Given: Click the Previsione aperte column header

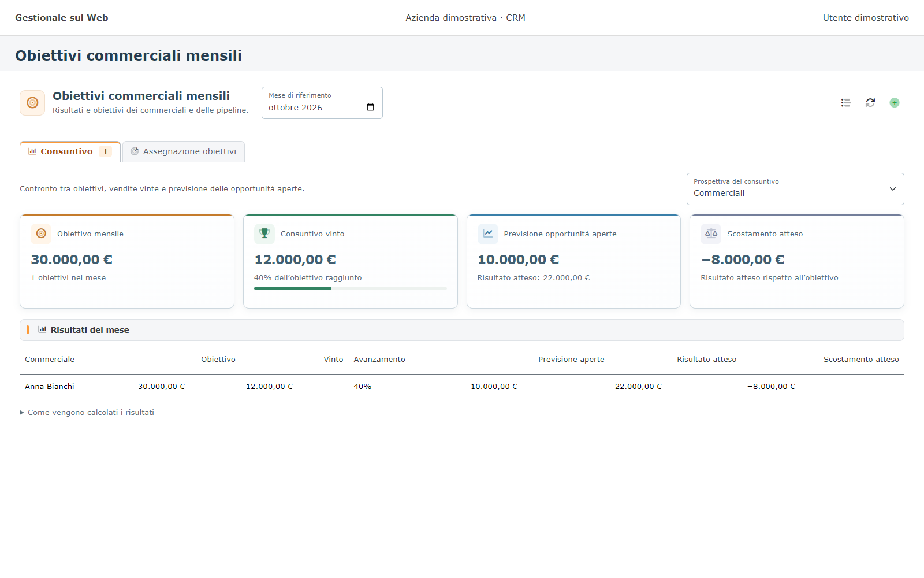Looking at the screenshot, I should pos(571,360).
